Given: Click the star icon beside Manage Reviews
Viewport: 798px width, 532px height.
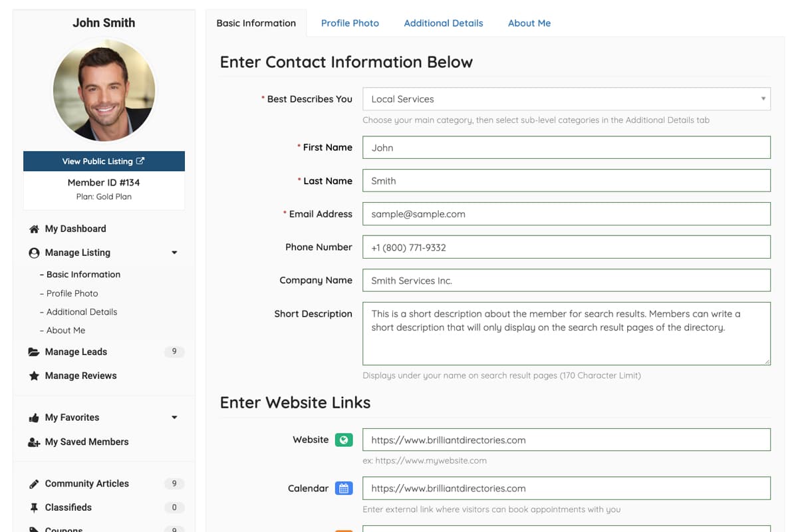Looking at the screenshot, I should point(34,376).
